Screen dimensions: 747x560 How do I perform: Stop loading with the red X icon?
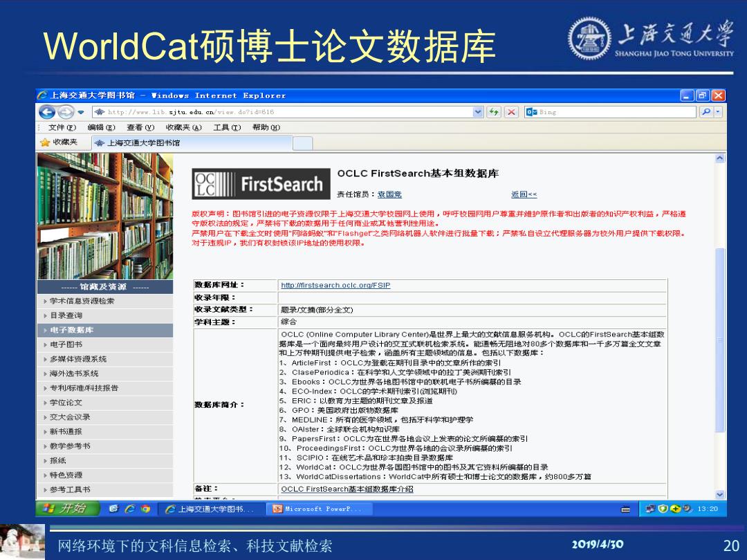click(x=511, y=112)
